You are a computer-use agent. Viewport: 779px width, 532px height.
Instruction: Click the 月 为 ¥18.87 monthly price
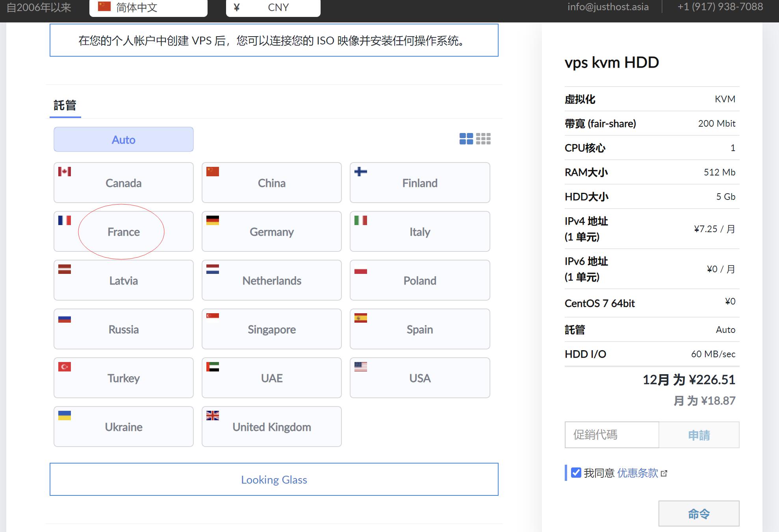(705, 401)
